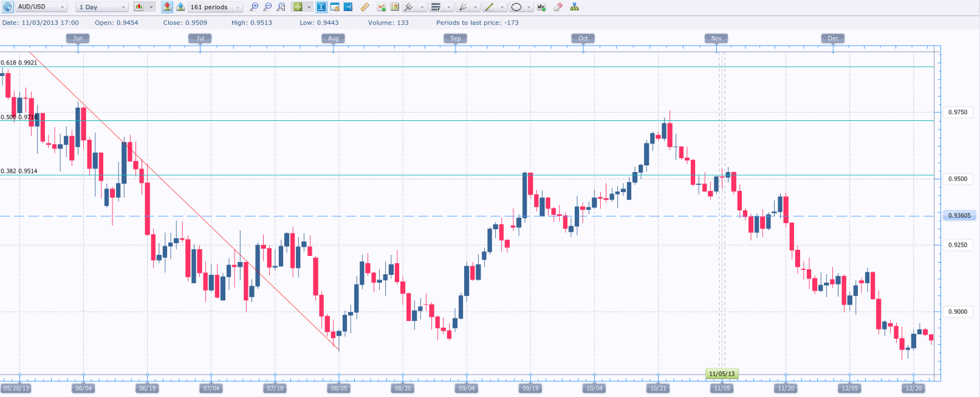The image size is (980, 397).
Task: Click the 11/20 date axis label
Action: click(786, 388)
